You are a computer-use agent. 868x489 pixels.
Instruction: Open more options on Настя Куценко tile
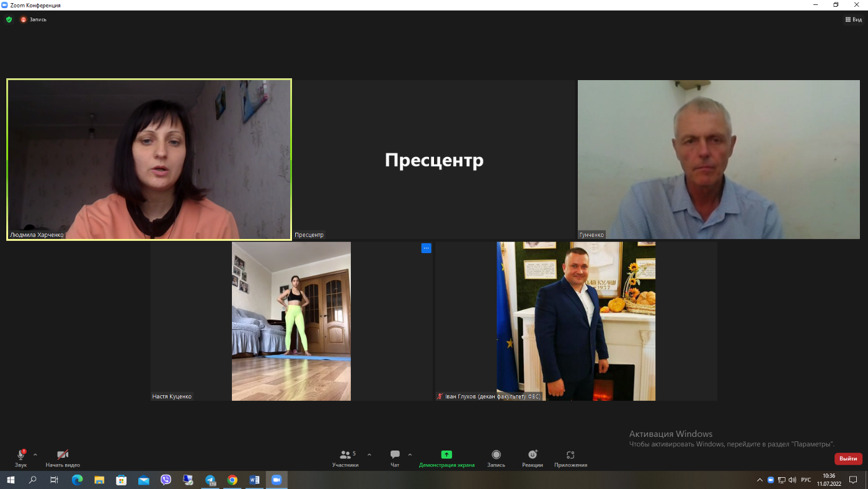pyautogui.click(x=426, y=248)
